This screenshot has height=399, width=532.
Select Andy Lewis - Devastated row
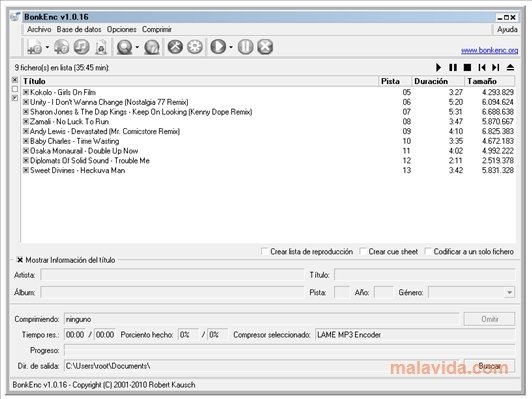click(268, 131)
